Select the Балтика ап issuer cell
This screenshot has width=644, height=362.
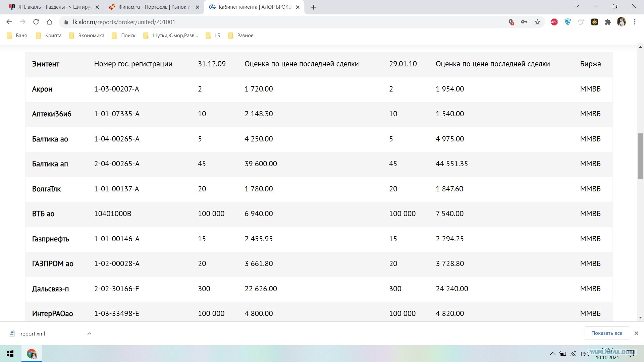click(50, 164)
